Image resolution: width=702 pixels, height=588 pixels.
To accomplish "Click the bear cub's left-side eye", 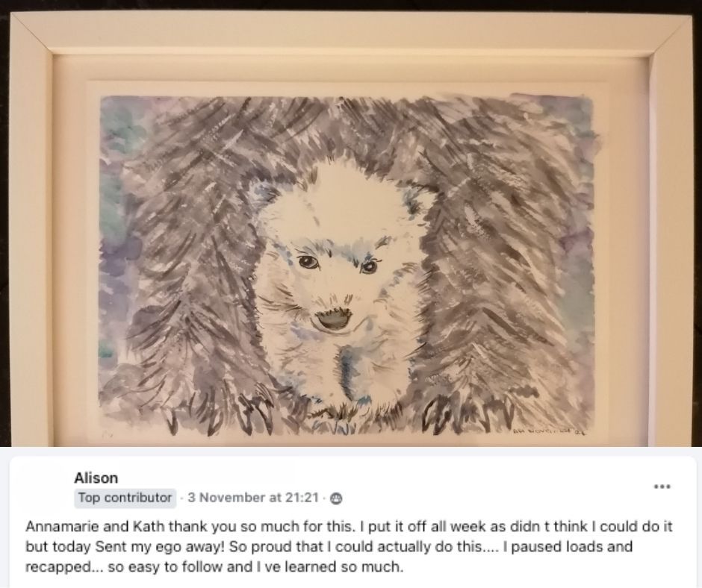I will click(x=308, y=262).
